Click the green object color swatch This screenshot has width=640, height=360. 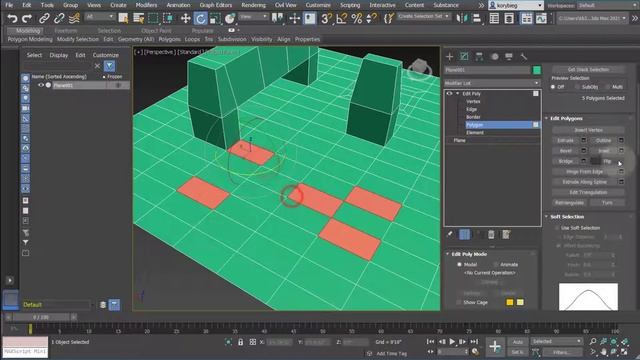(x=537, y=70)
